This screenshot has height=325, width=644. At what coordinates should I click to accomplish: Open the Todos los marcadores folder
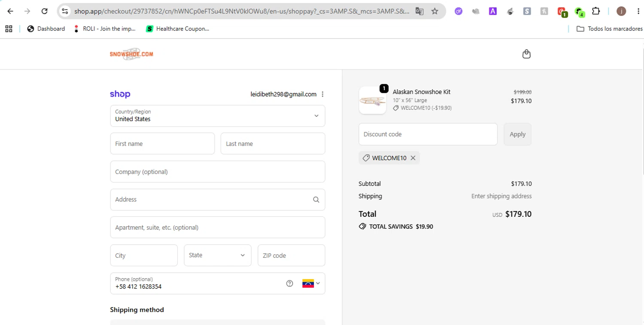(x=609, y=29)
